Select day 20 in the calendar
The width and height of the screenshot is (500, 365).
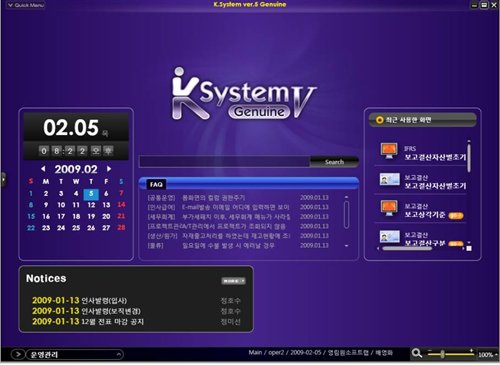coord(106,216)
